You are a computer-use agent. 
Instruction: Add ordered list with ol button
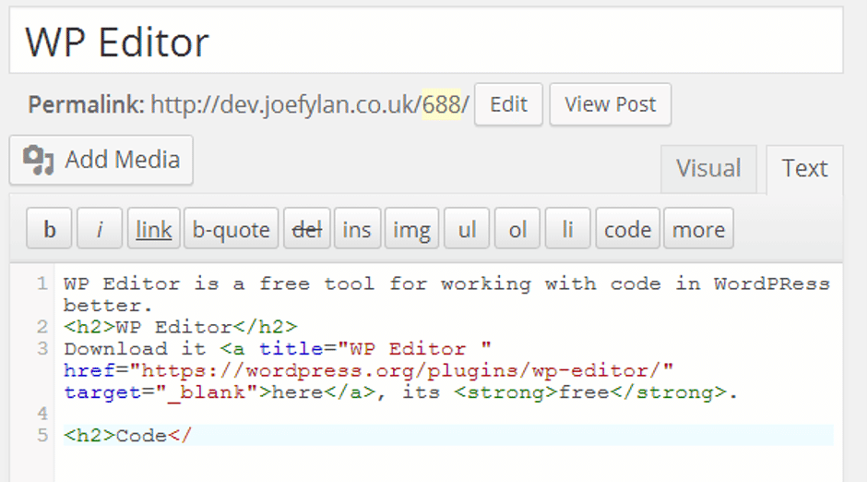tap(517, 228)
